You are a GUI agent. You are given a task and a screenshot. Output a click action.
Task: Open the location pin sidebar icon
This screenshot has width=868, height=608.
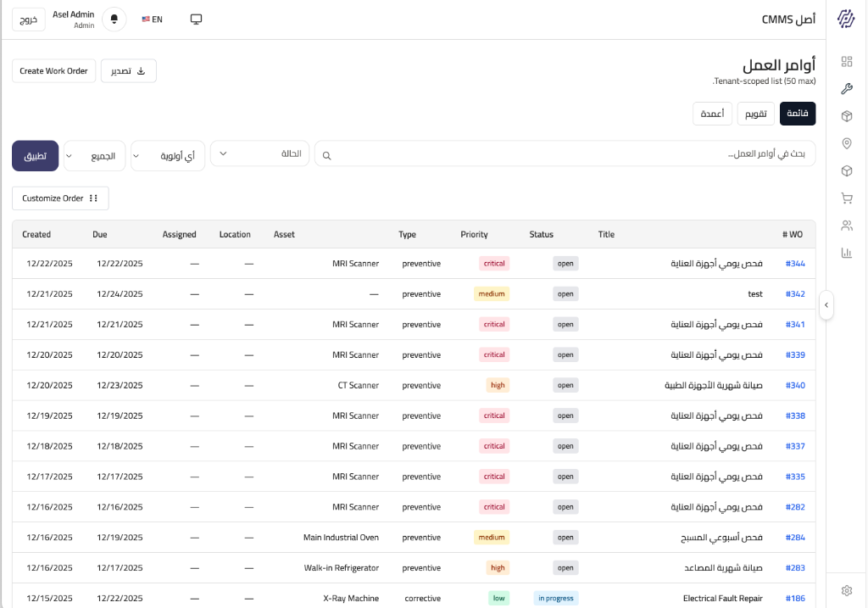[846, 143]
